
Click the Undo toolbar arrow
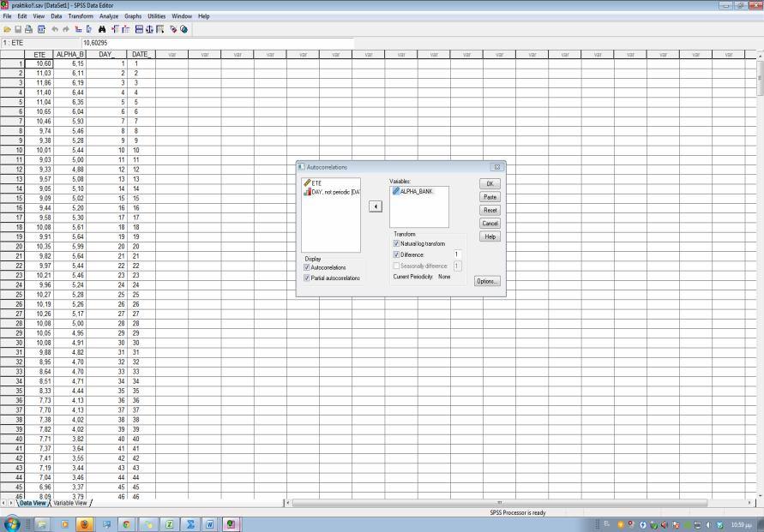click(55, 30)
